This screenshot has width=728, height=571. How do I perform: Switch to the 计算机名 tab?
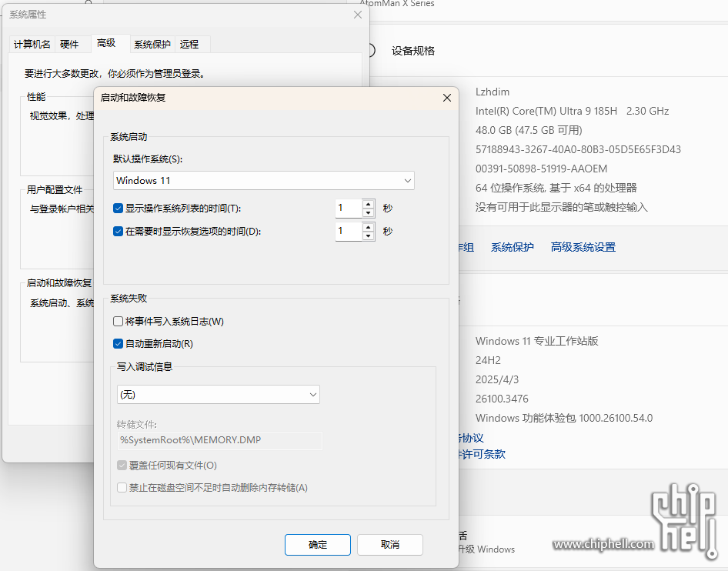(32, 44)
